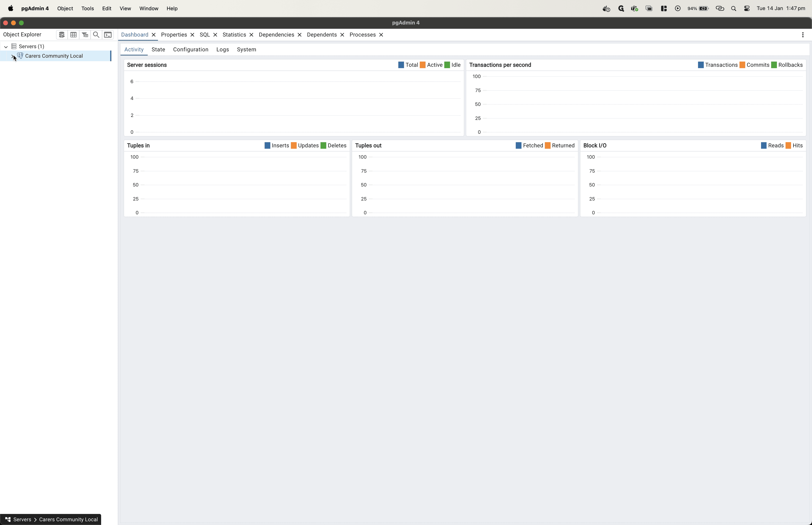Open Microsoft Teams status icon in menu bar
Viewport: 812px width, 525px height.
click(x=634, y=8)
